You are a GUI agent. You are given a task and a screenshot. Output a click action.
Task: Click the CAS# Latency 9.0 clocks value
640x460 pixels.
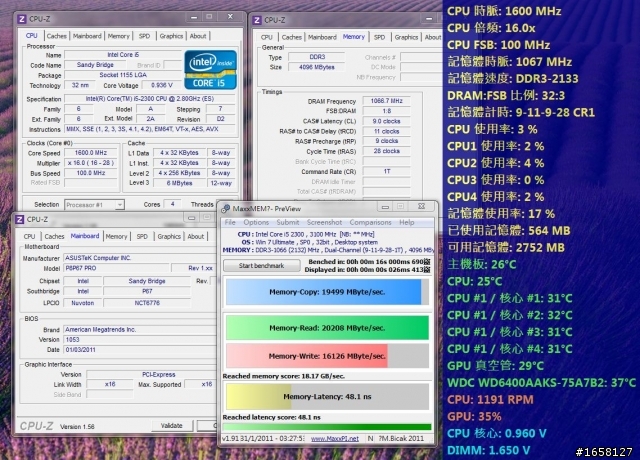[x=386, y=121]
